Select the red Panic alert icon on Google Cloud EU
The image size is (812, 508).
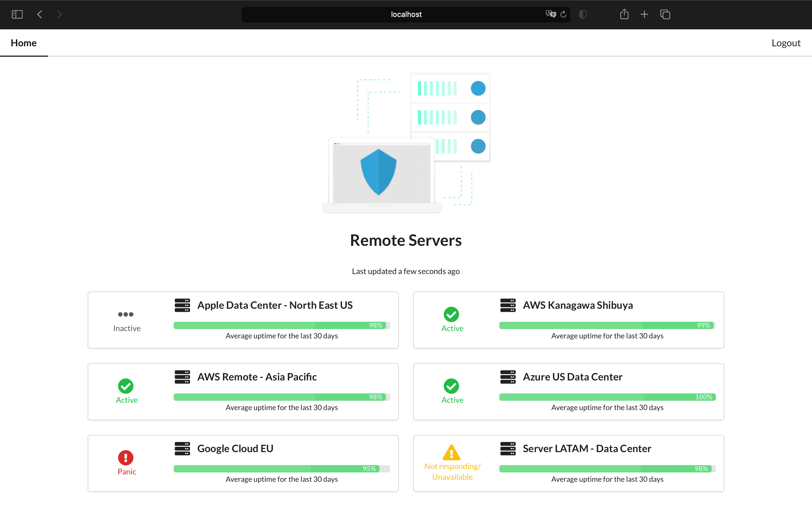click(x=126, y=457)
